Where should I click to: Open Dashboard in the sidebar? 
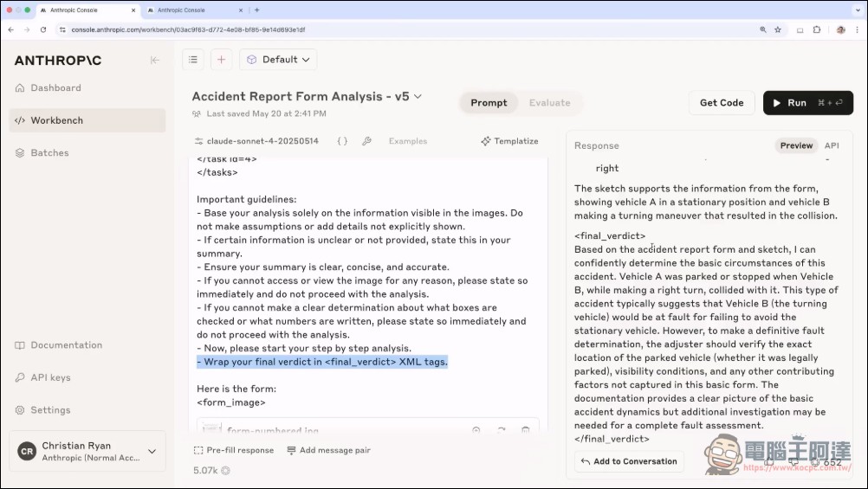pos(87,88)
